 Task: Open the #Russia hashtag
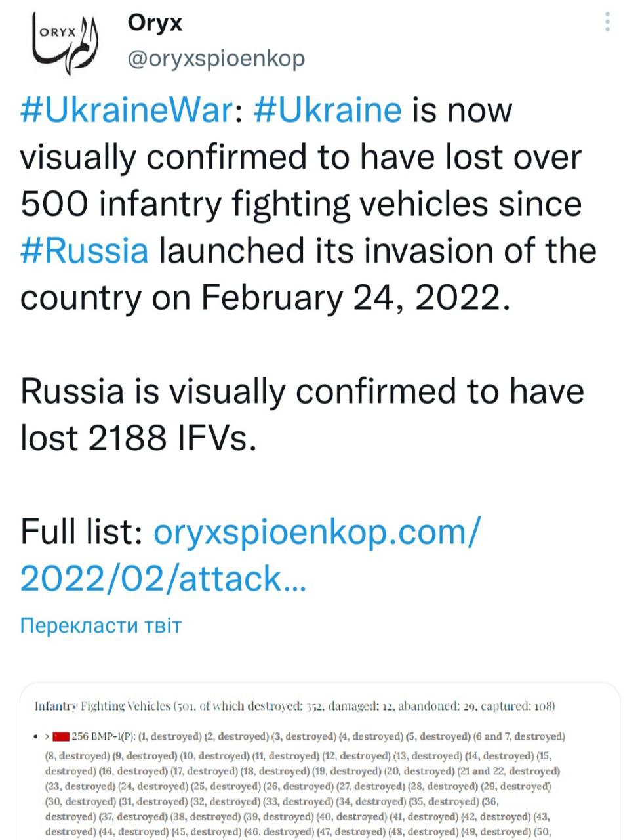(x=85, y=251)
